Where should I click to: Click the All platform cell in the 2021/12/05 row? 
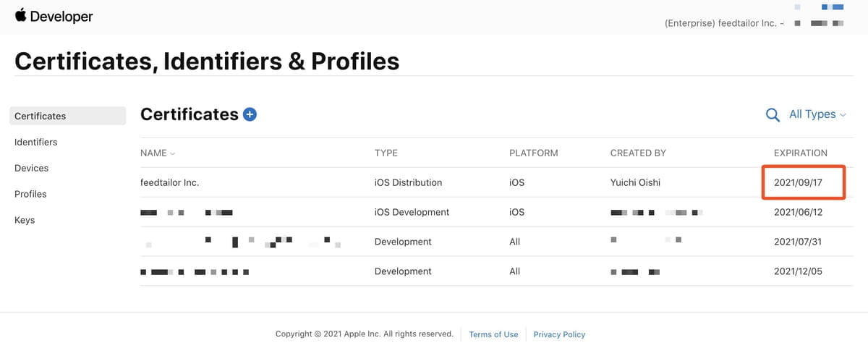pos(514,271)
